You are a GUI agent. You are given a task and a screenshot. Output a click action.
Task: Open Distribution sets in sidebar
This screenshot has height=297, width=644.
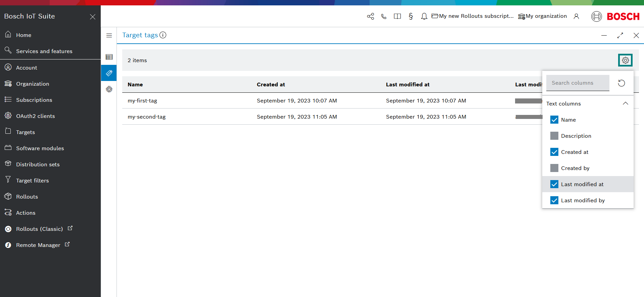38,164
